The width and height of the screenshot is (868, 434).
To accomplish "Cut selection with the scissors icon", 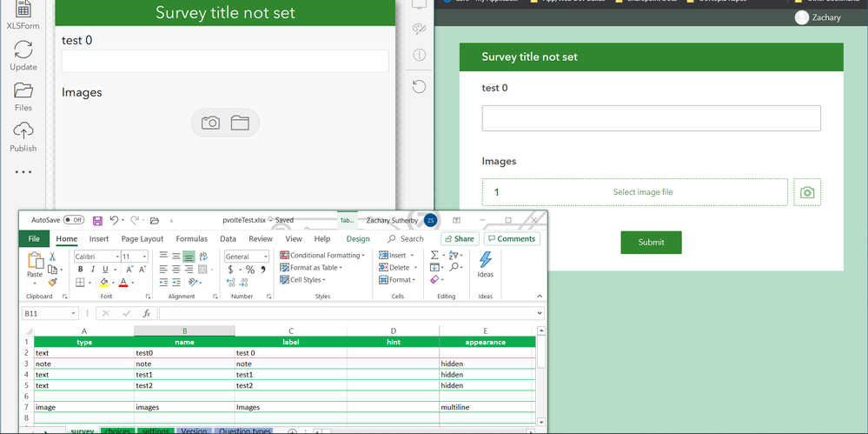I will pyautogui.click(x=52, y=257).
